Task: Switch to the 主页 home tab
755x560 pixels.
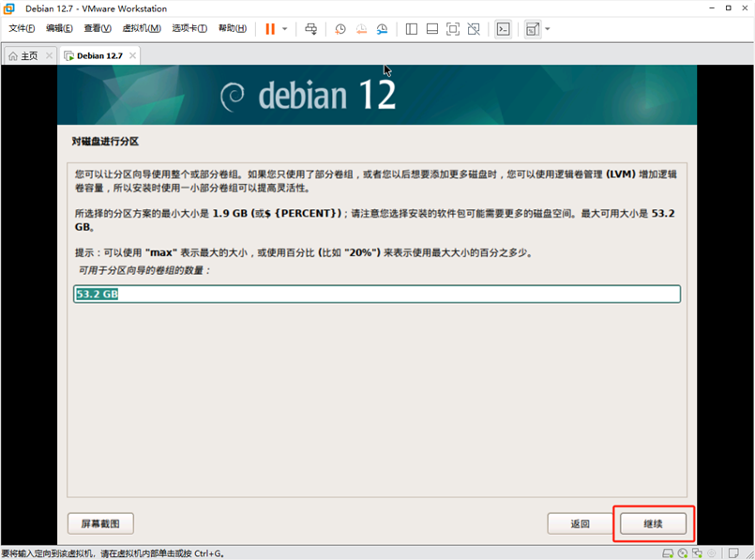Action: [x=29, y=56]
